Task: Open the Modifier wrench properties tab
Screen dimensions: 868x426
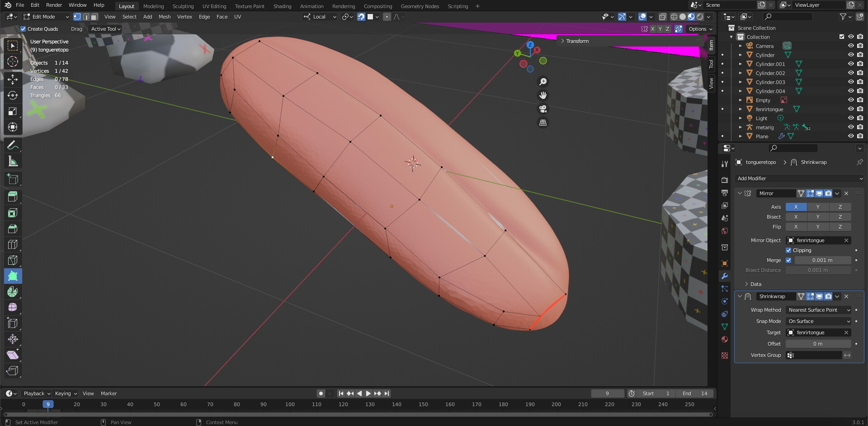Action: (x=725, y=276)
